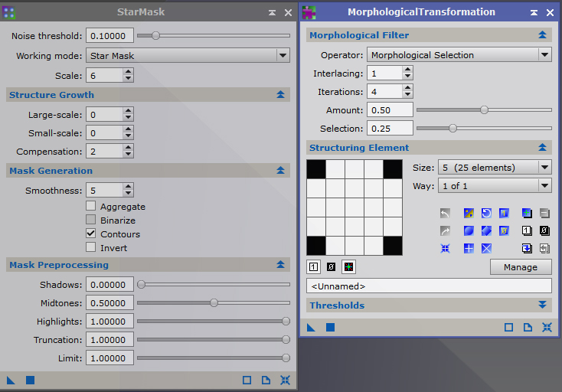Viewport: 562px width, 392px height.
Task: Click the Noise threshold slider
Action: [214, 36]
